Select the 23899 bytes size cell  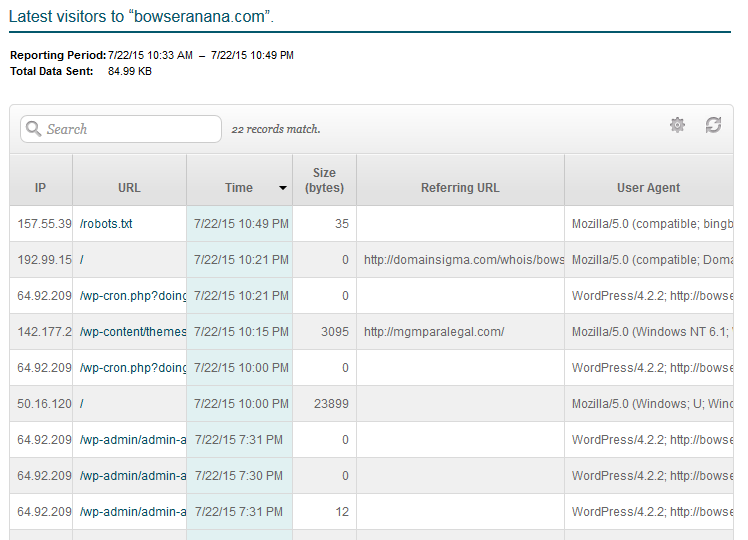coord(324,404)
